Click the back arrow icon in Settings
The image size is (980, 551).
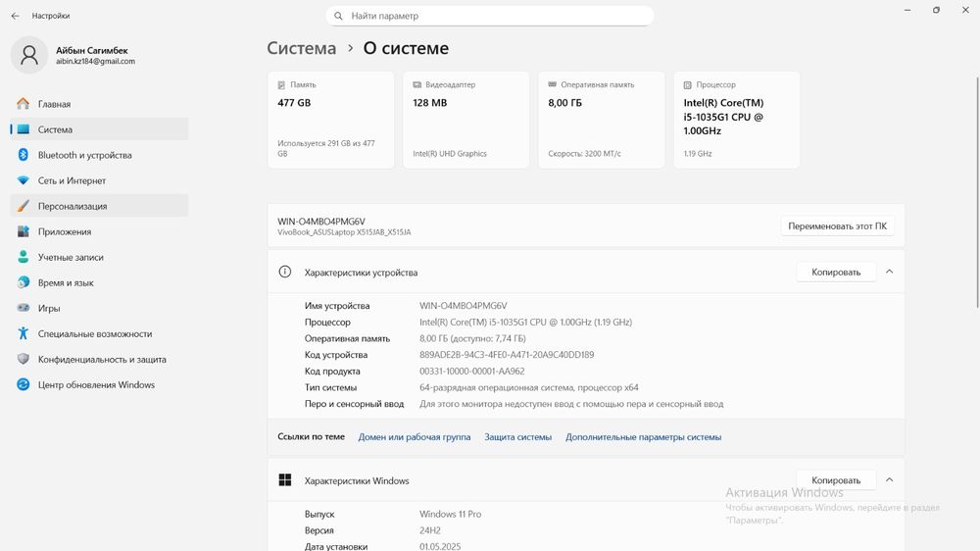tap(15, 16)
